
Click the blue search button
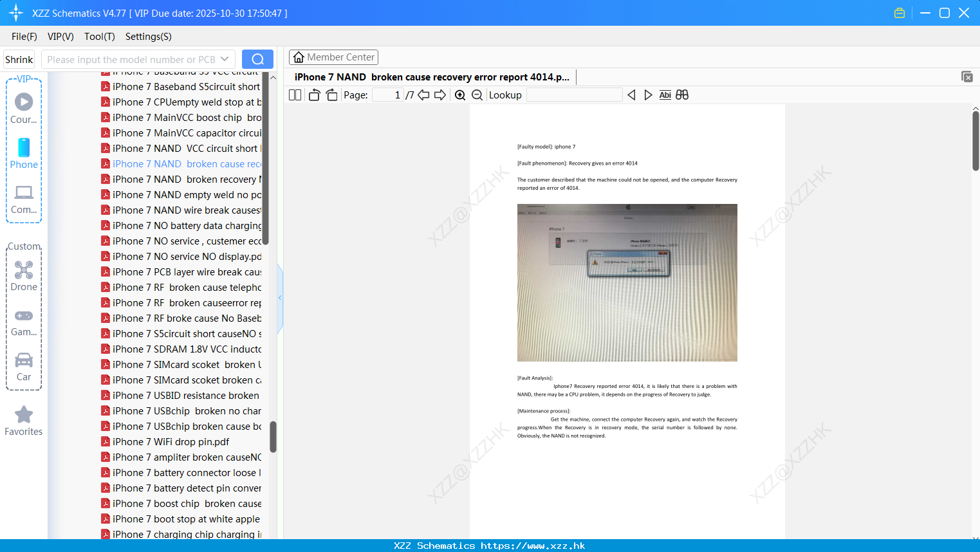coord(257,59)
